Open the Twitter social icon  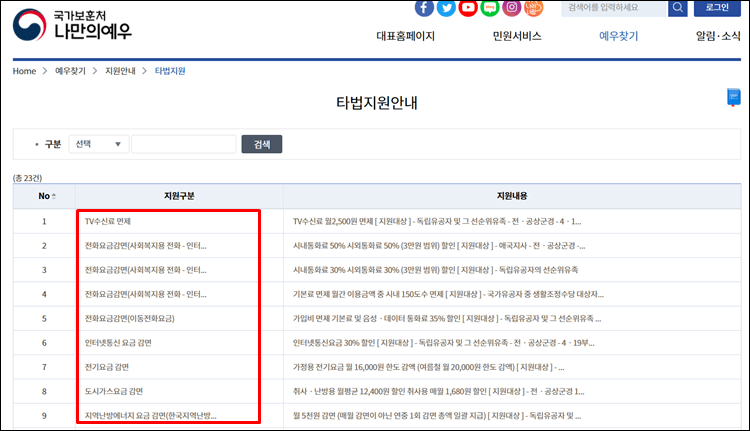point(446,8)
